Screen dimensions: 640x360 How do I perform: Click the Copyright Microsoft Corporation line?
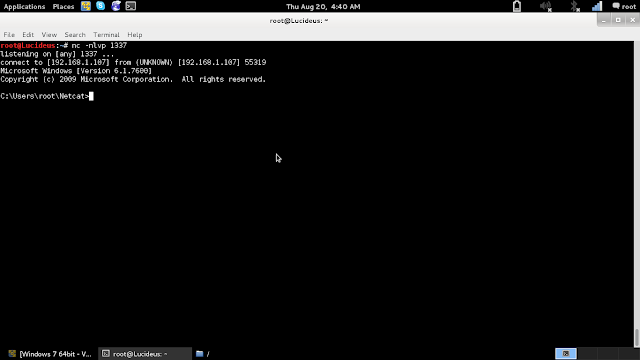133,80
